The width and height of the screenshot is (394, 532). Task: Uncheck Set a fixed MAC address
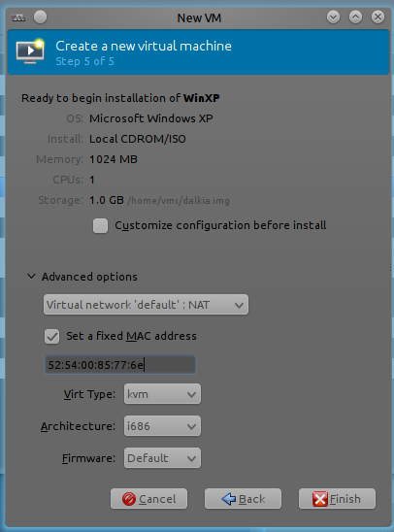click(51, 337)
